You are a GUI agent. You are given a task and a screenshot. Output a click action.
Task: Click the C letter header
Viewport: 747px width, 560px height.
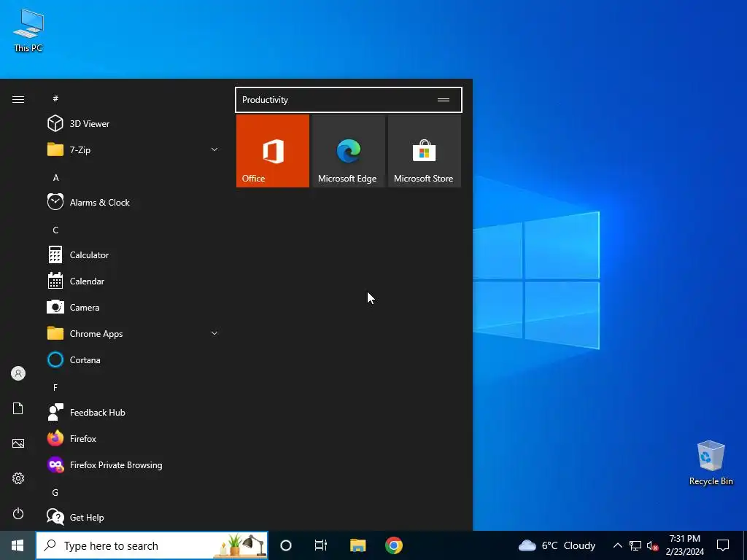[55, 230]
